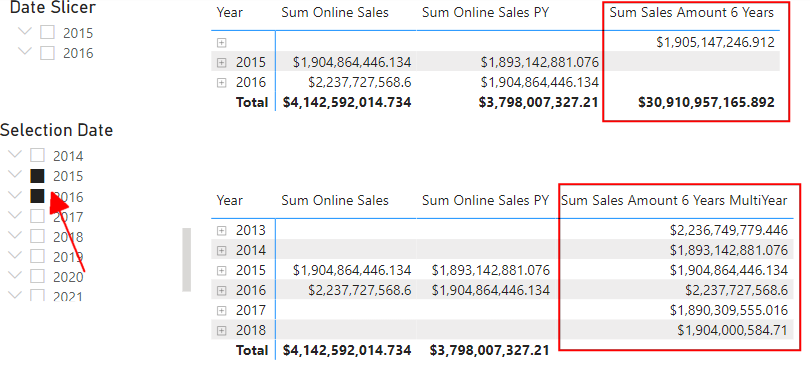Viewport: 810px width, 365px height.
Task: Sort top matrix by Sum Online Sales PY
Action: [x=485, y=12]
